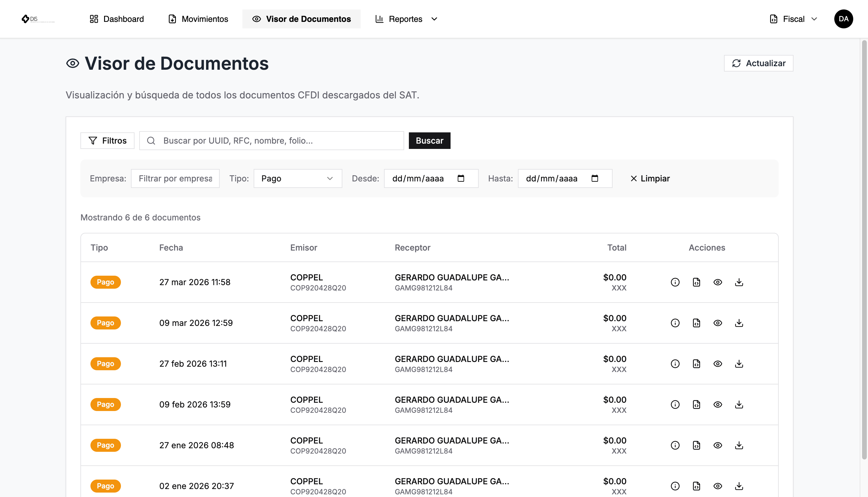View document eye icon for 27 mar 2026 row
The image size is (868, 497).
(718, 282)
